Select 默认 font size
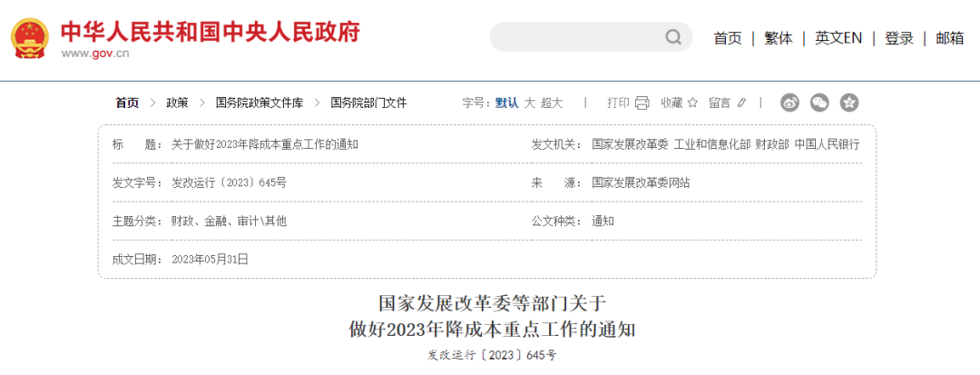The width and height of the screenshot is (980, 375). pos(506,103)
